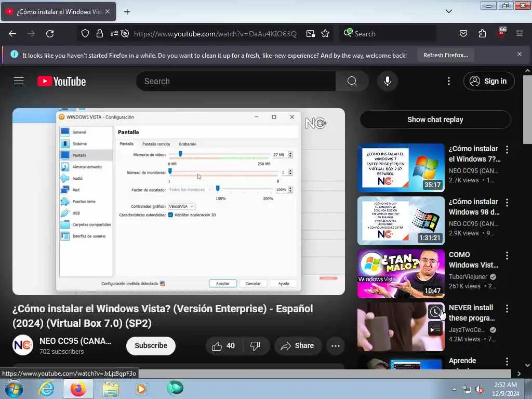Open the taskbar clock showing 2:52 AM

tap(506, 389)
